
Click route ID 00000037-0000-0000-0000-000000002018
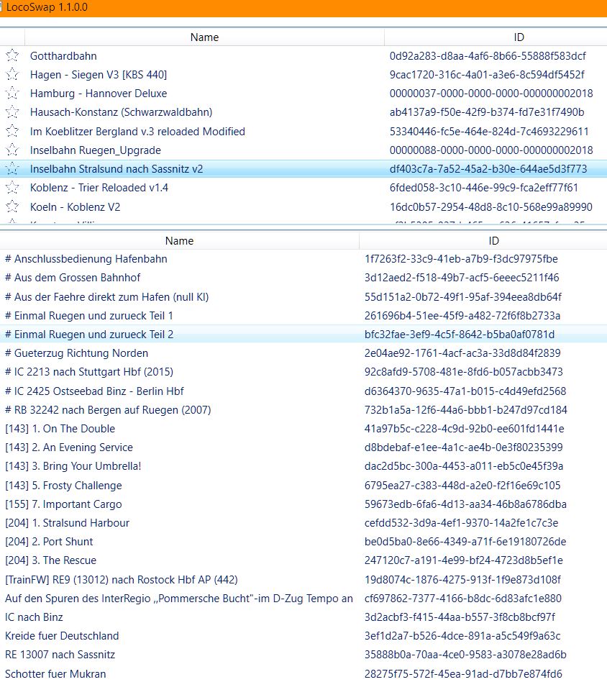491,94
